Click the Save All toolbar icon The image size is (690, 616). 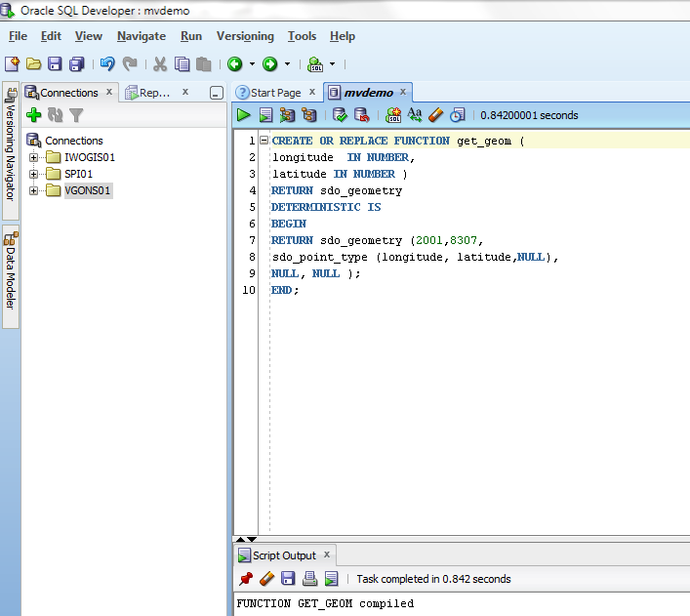coord(76,64)
